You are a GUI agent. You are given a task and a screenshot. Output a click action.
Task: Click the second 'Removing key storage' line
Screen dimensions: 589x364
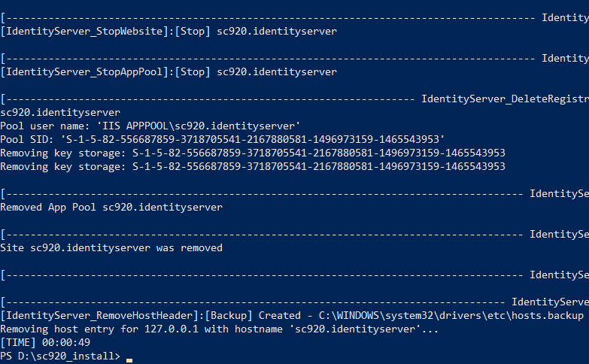tap(253, 166)
